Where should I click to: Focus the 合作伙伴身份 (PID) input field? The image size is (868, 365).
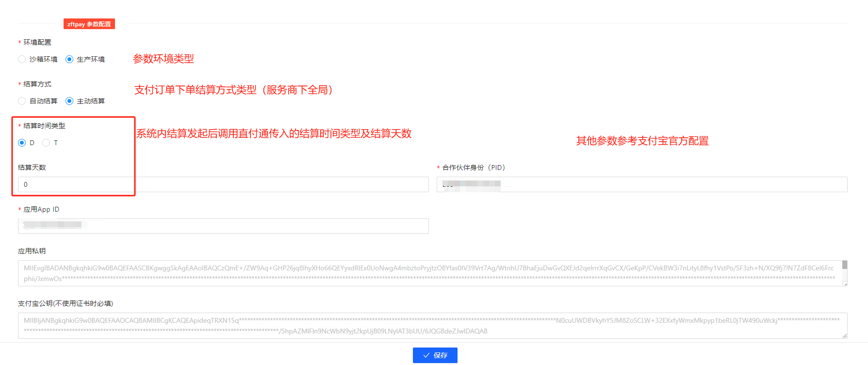[641, 184]
